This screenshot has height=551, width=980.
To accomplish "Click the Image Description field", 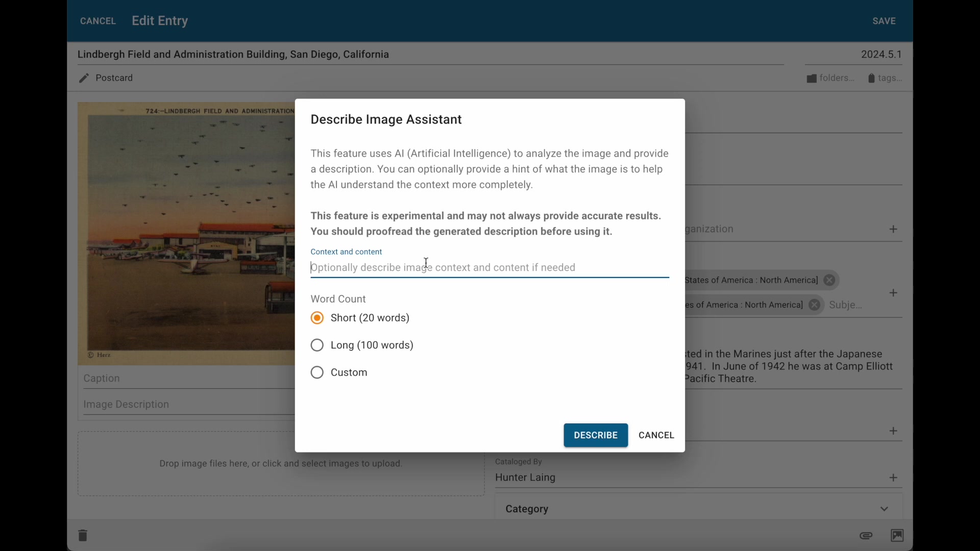I will click(188, 405).
